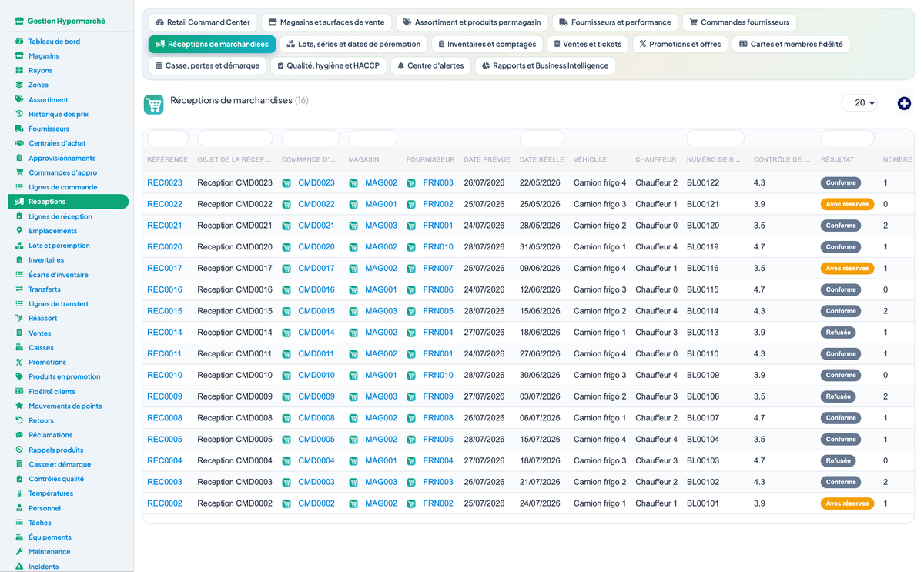The height and width of the screenshot is (572, 924).
Task: Click the Équipements sidebar icon
Action: [19, 537]
